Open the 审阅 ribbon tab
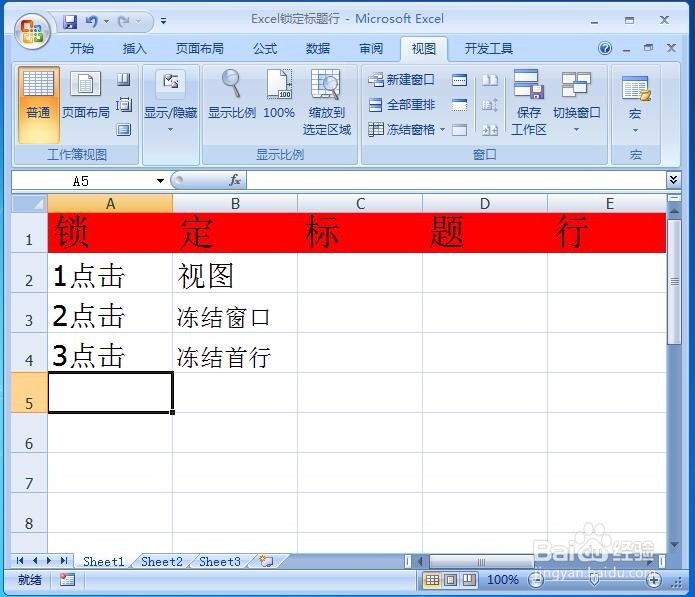The image size is (695, 597). (371, 48)
